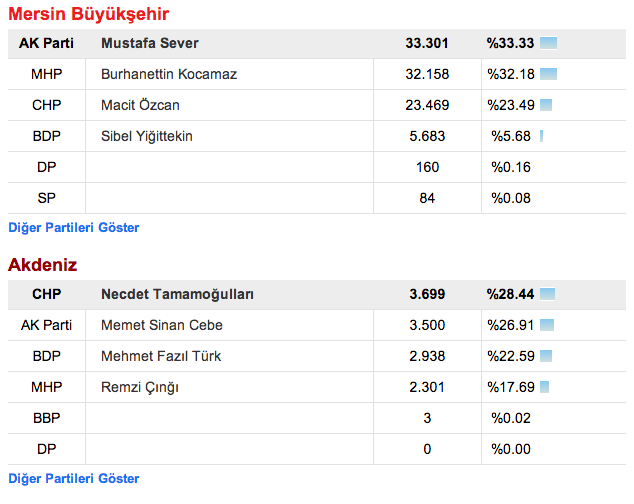This screenshot has width=634, height=504.
Task: Click the 33.301 vote count
Action: (x=427, y=43)
